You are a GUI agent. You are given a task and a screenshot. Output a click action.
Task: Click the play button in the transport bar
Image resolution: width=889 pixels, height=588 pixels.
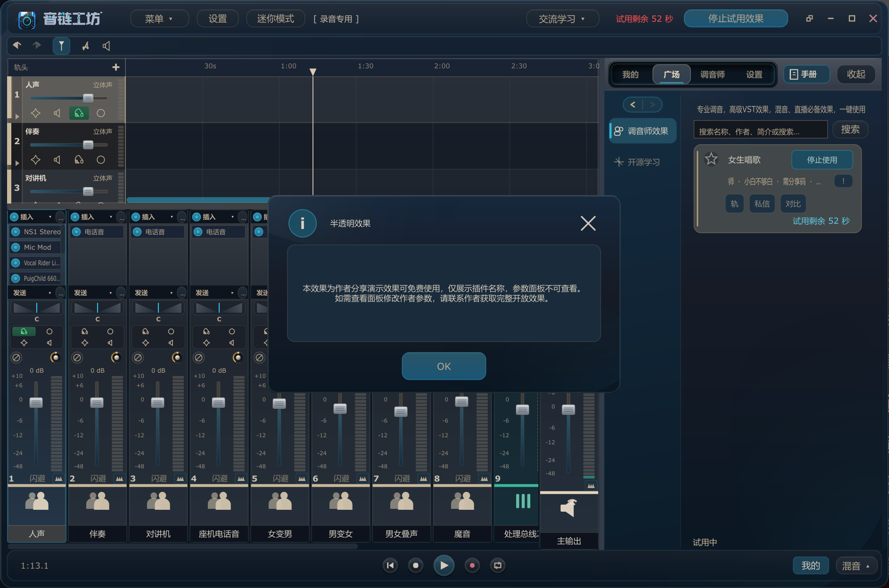[x=444, y=565]
